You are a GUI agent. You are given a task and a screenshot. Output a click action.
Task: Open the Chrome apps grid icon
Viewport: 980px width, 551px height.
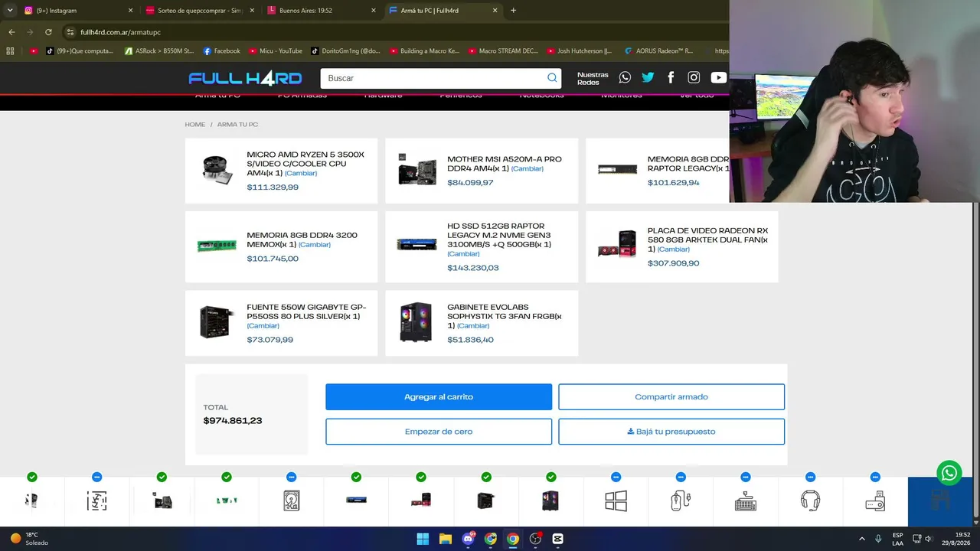click(10, 51)
